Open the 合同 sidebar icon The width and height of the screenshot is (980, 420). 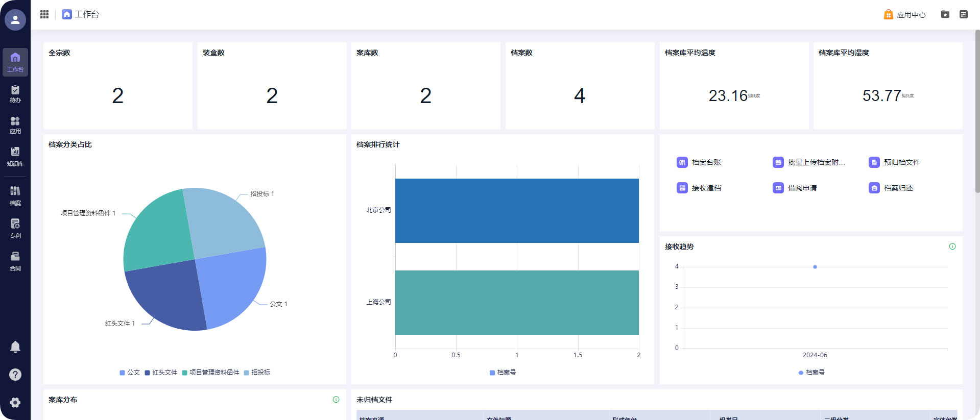[15, 261]
